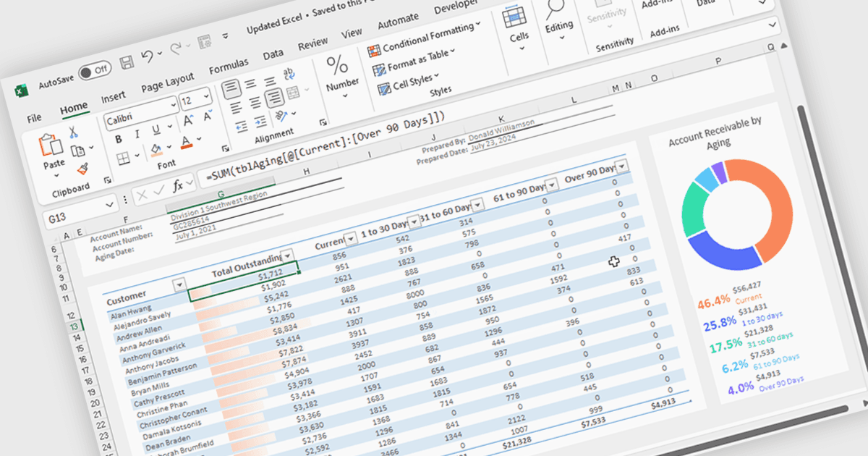
Task: Open the Customer column filter dropdown
Action: point(179,285)
